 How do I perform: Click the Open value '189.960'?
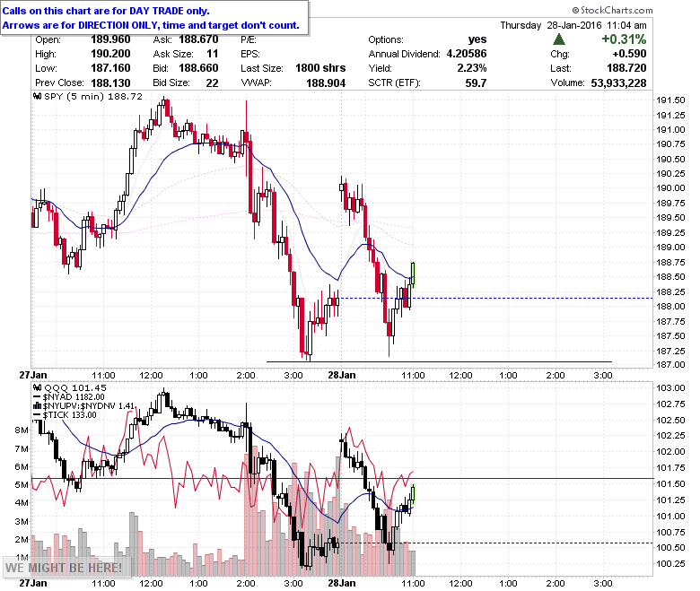(x=110, y=39)
